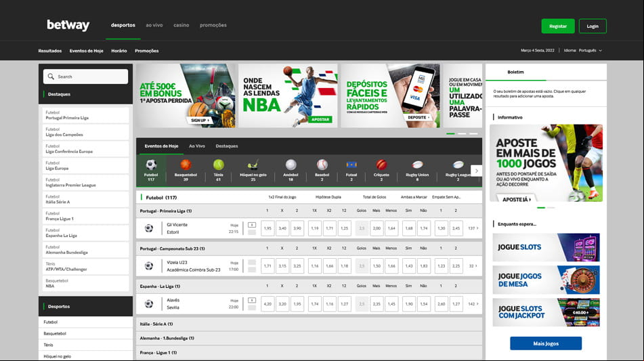Select Inglaterra Premier League in Destaques
This screenshot has height=361, width=644.
pyautogui.click(x=85, y=182)
